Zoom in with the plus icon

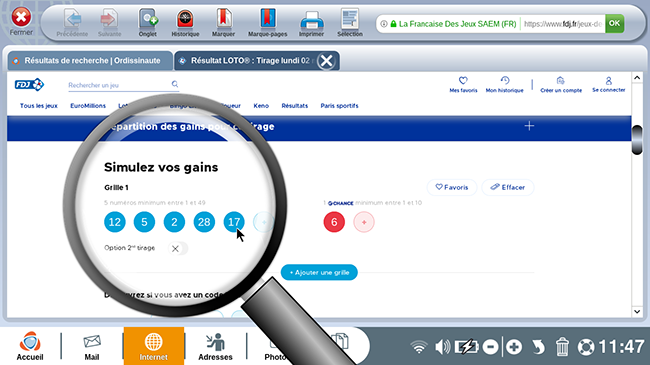[514, 347]
